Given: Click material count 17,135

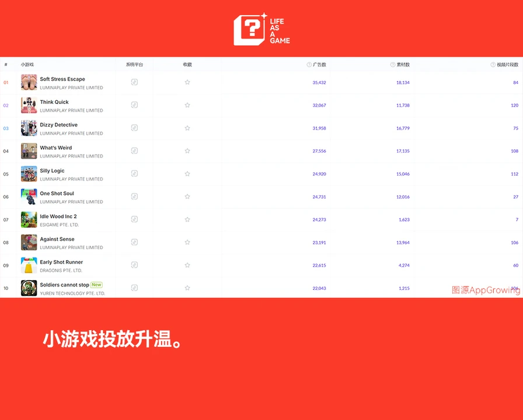Looking at the screenshot, I should click(x=403, y=151).
